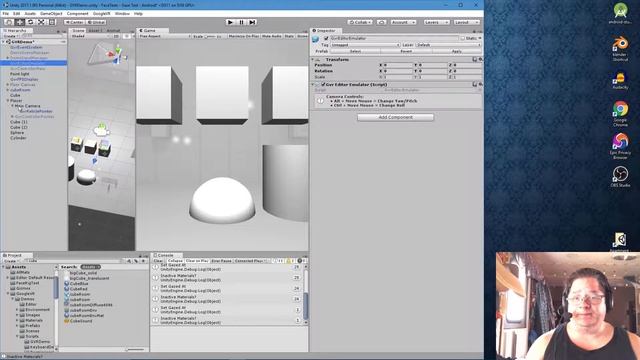Image resolution: width=640 pixels, height=360 pixels.
Task: Click the prefab Select button
Action: click(355, 51)
